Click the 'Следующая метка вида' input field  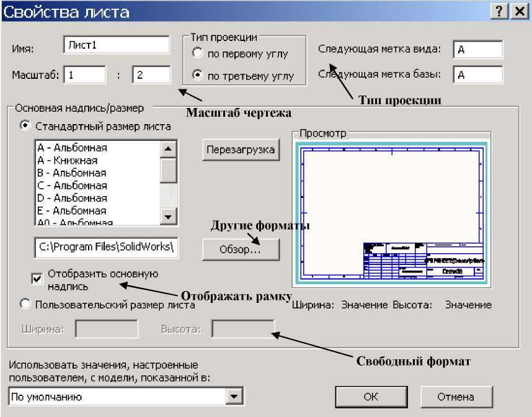coord(477,50)
